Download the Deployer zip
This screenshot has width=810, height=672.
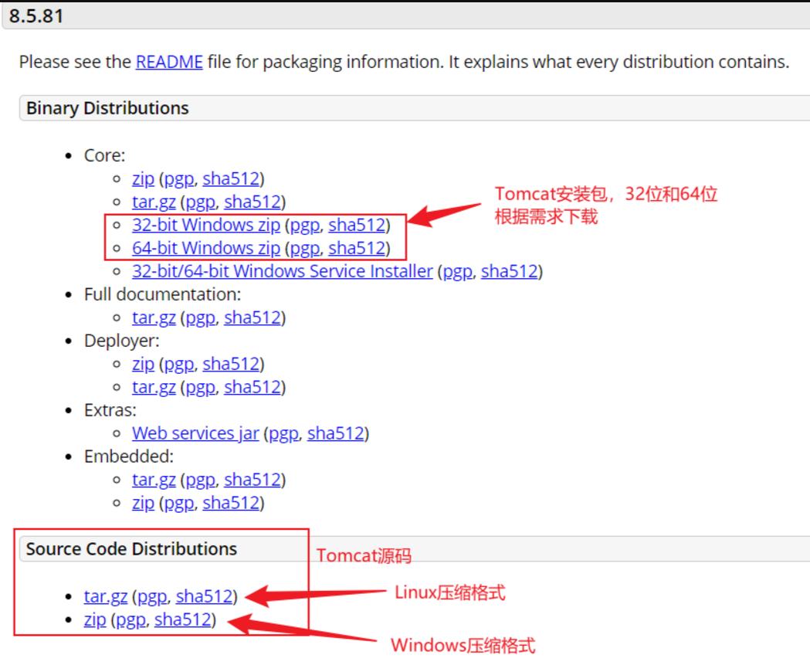coord(143,365)
